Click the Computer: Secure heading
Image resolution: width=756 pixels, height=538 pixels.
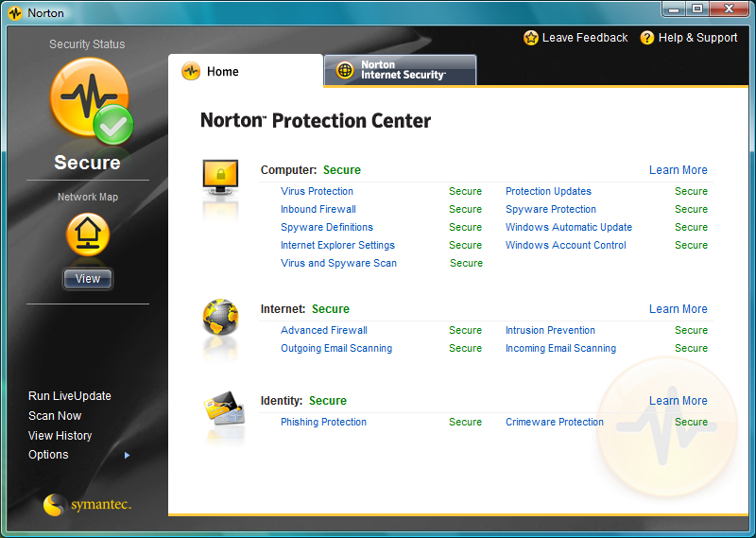click(x=311, y=170)
